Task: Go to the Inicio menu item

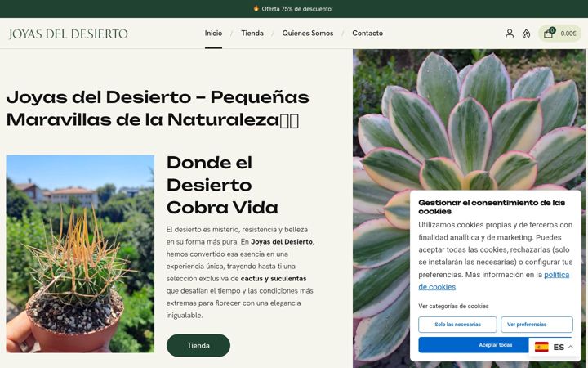Action: (213, 33)
